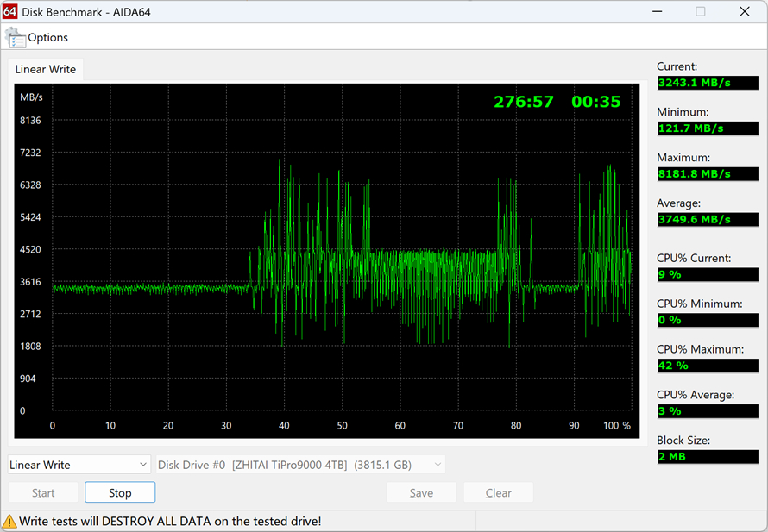Click the Start button
Image resolution: width=768 pixels, height=532 pixels.
tap(43, 492)
